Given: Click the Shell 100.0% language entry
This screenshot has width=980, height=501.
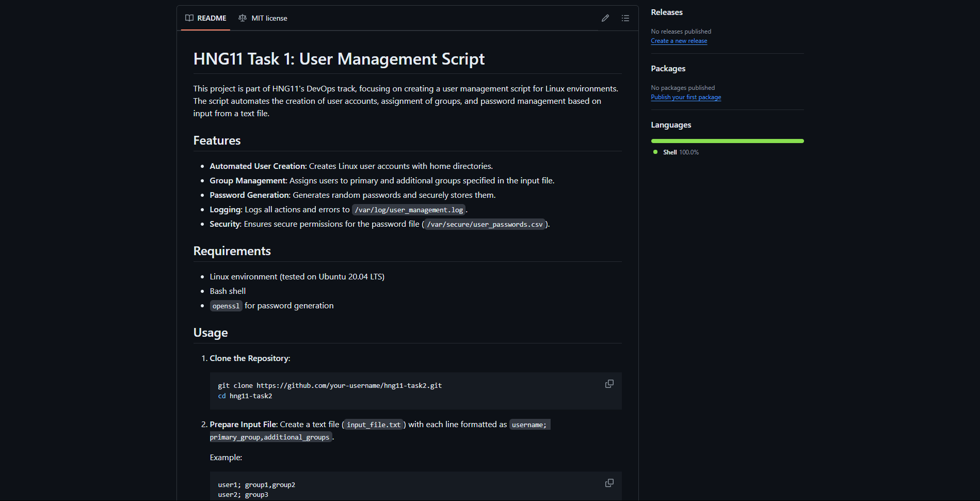Looking at the screenshot, I should (676, 152).
